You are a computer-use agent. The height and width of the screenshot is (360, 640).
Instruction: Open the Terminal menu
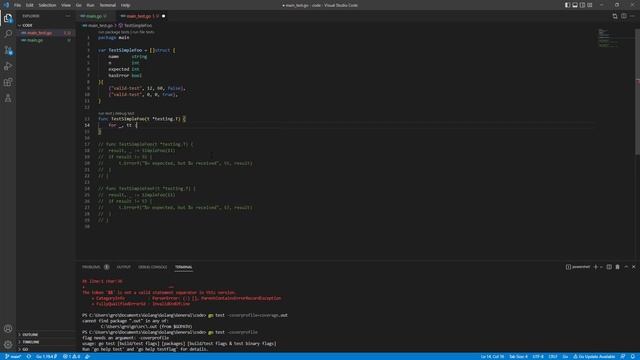[108, 5]
